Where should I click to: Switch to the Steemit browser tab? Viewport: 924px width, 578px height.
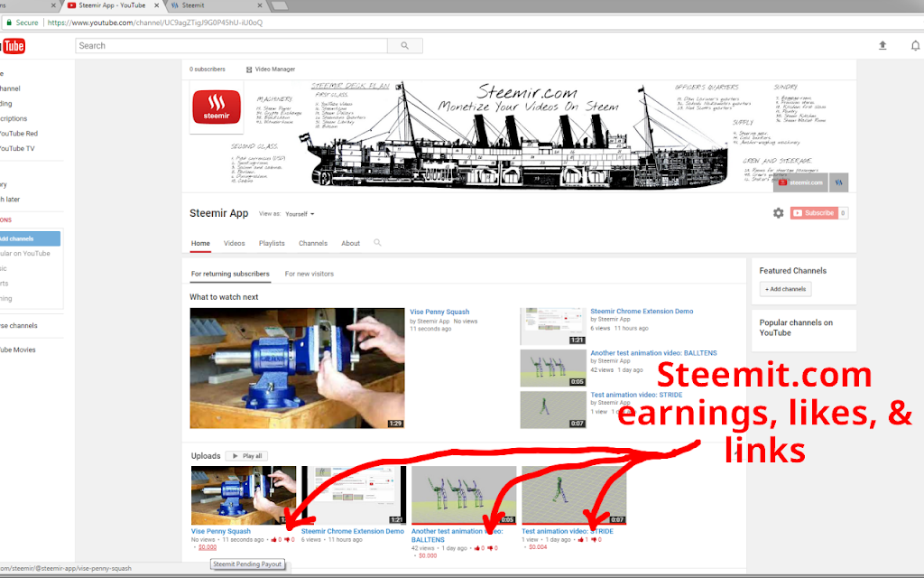pos(216,5)
